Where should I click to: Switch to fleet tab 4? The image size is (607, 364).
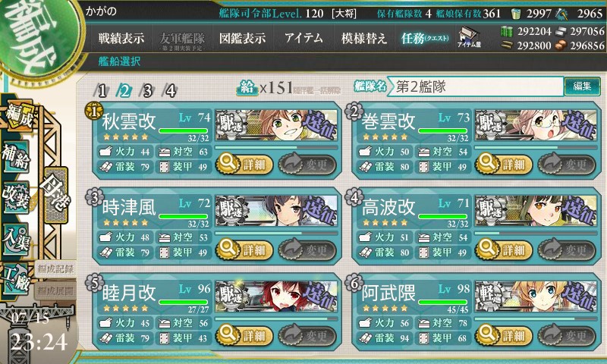[170, 91]
